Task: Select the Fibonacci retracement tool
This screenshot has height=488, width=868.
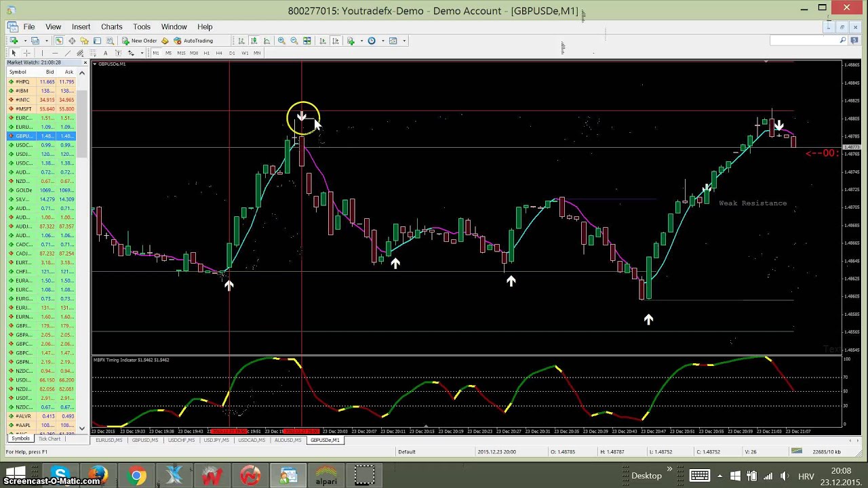Action: (x=93, y=53)
